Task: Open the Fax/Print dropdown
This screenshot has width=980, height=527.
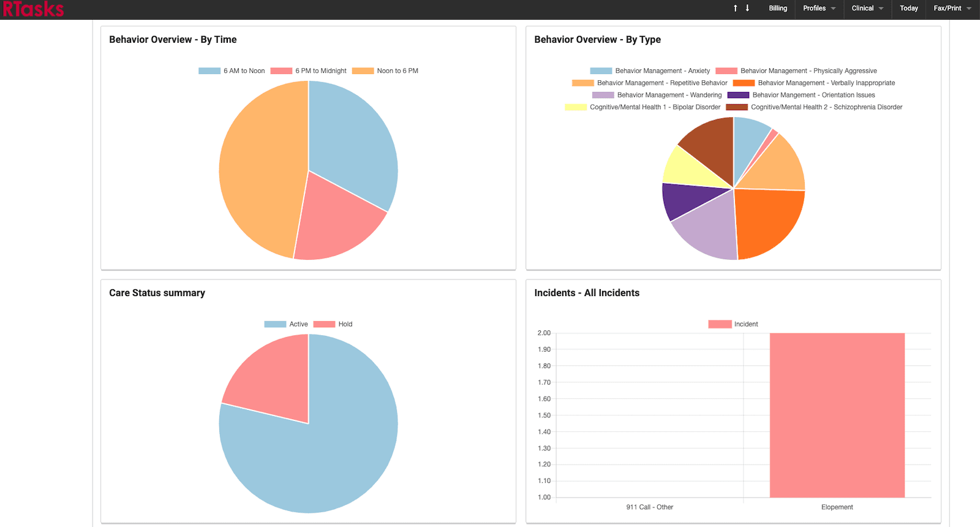Action: 952,8
